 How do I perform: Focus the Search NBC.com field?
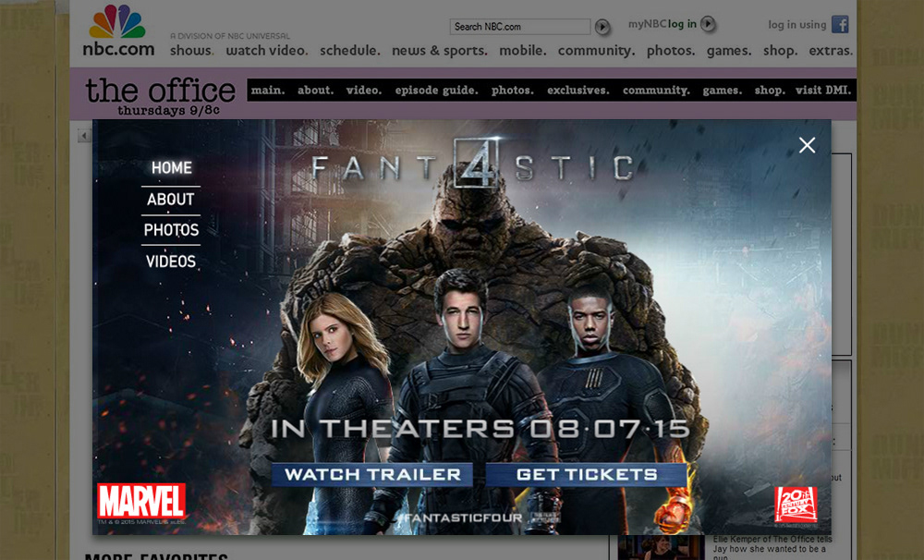pos(519,27)
